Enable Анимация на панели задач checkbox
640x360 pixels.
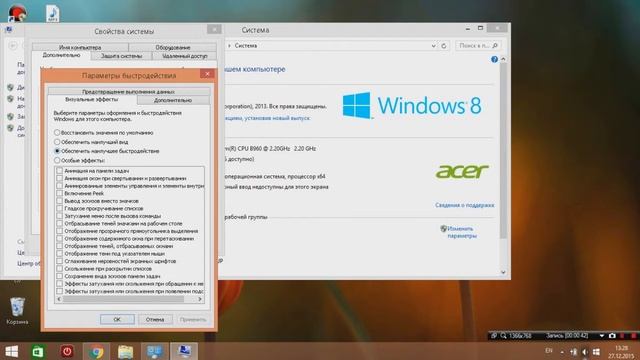pos(60,171)
